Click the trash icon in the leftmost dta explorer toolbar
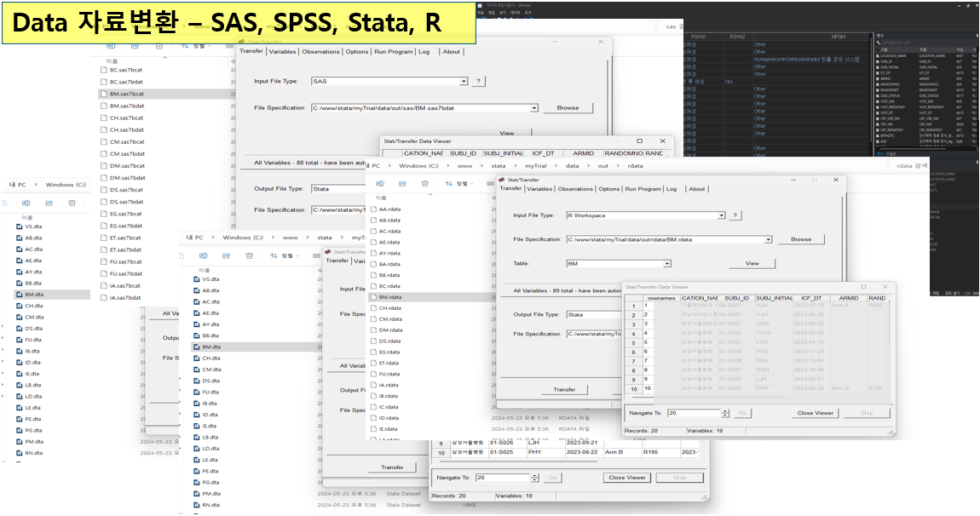Screen dimensions: 980x516 coord(72,203)
